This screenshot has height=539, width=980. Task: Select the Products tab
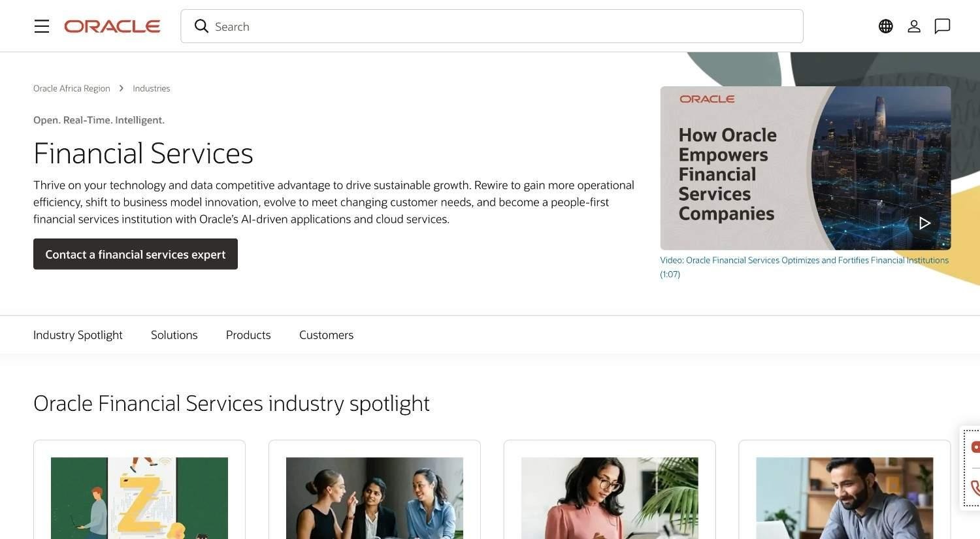248,335
